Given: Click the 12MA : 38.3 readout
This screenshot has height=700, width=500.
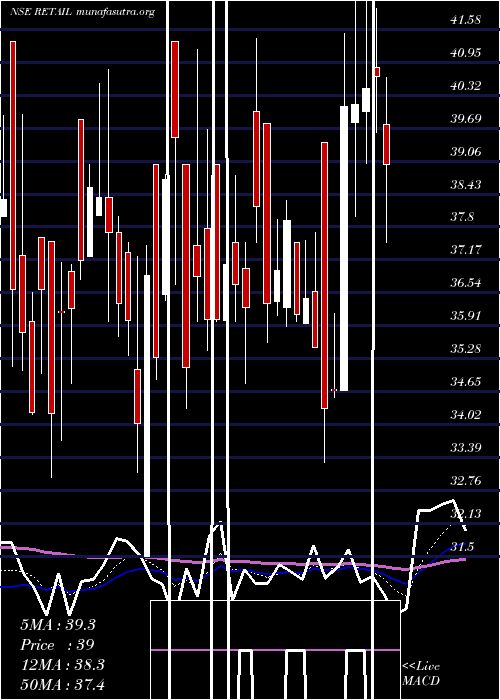Looking at the screenshot, I should pyautogui.click(x=62, y=665).
